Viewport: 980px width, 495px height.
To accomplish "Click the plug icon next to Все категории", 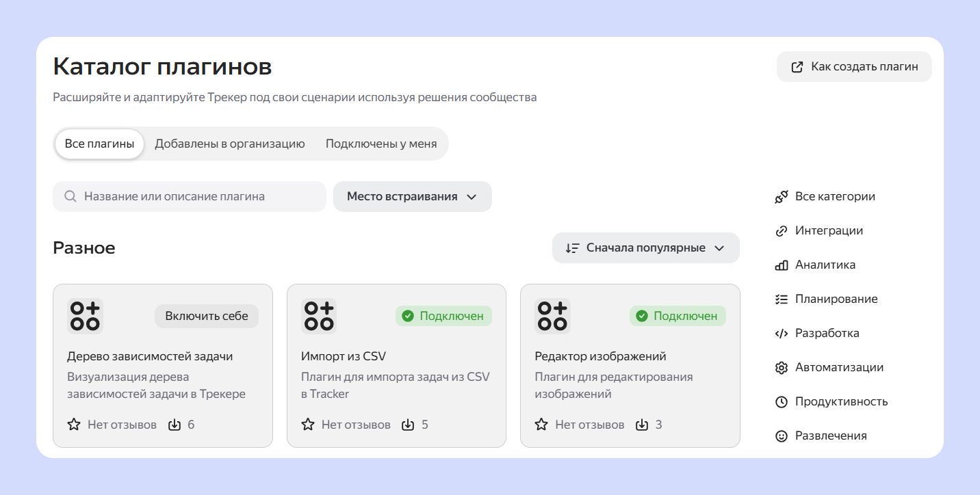I will click(782, 197).
